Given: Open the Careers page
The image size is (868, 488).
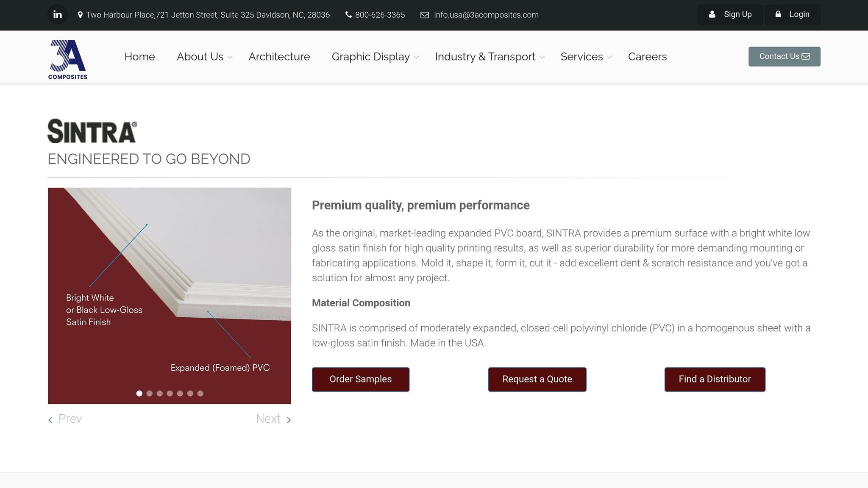Looking at the screenshot, I should click(x=647, y=57).
